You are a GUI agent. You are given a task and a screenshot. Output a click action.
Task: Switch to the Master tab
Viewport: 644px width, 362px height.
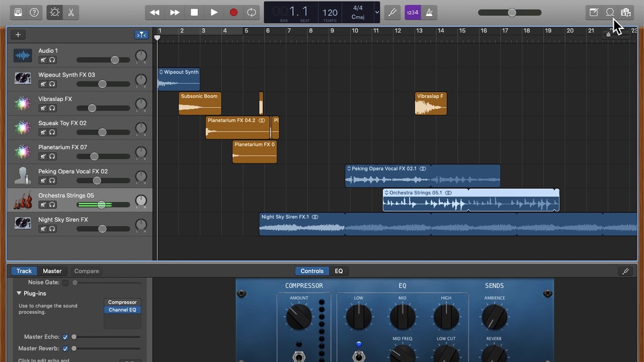tap(52, 271)
